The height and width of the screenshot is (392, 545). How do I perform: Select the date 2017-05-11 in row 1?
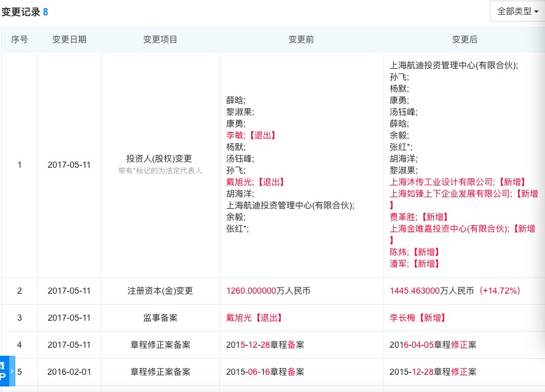tap(69, 165)
